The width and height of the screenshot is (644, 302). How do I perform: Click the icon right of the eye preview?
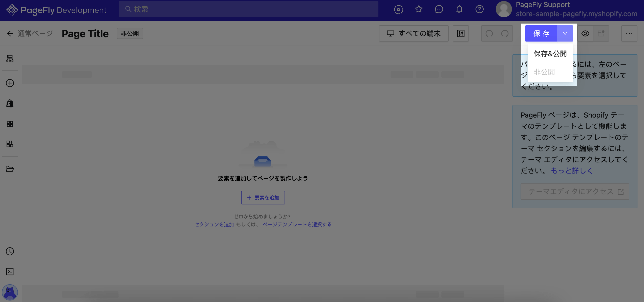601,33
